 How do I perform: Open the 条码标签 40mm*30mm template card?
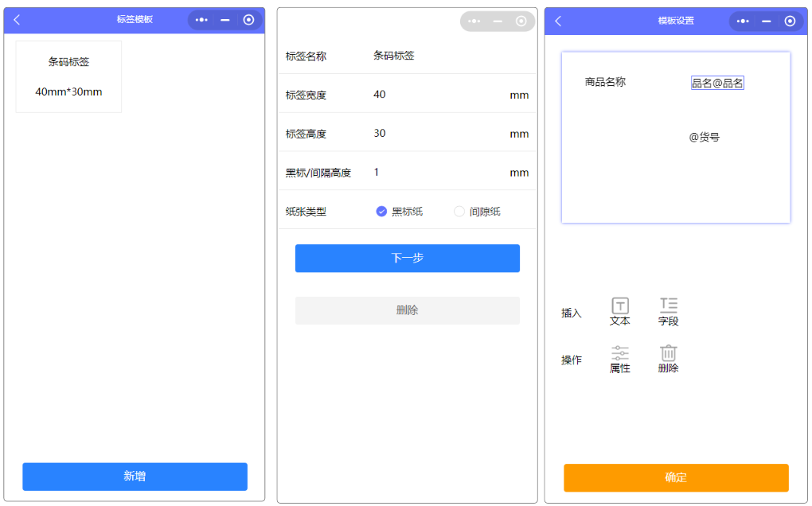[68, 76]
